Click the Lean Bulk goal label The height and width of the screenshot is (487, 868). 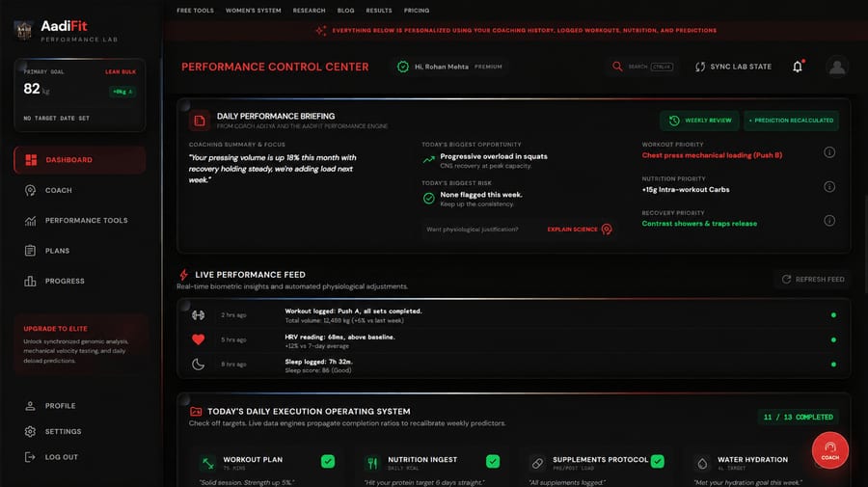121,72
